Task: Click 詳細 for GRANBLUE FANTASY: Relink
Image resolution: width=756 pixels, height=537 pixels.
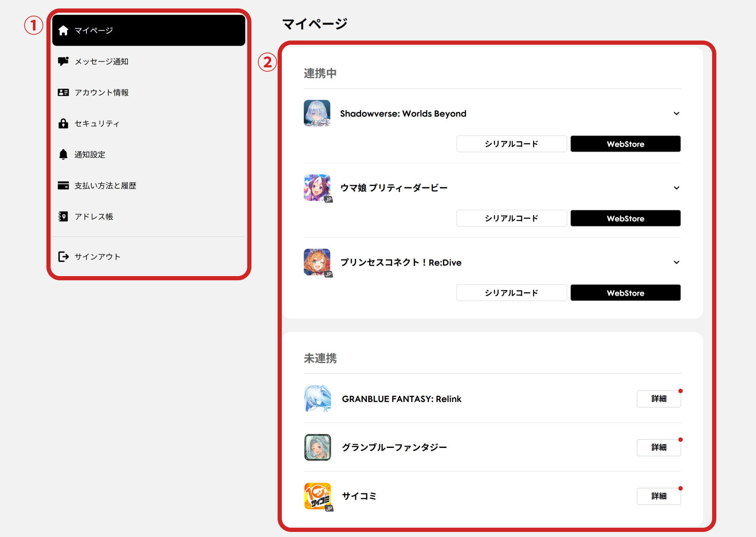Action: [x=659, y=399]
